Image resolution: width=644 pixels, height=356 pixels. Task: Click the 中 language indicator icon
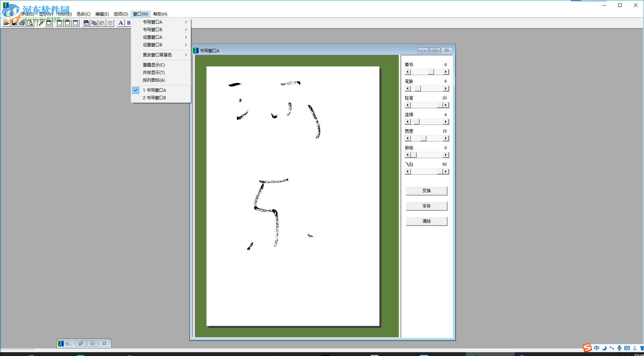tap(597, 348)
